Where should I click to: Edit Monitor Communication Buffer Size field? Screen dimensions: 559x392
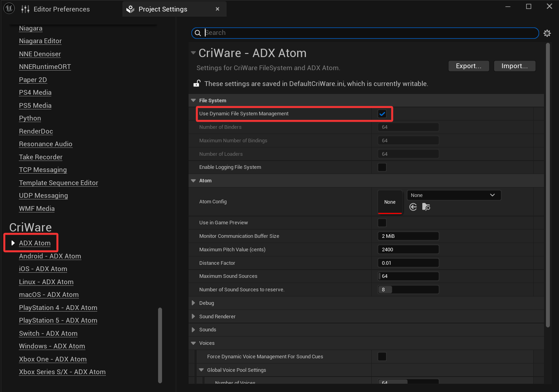[x=408, y=236]
